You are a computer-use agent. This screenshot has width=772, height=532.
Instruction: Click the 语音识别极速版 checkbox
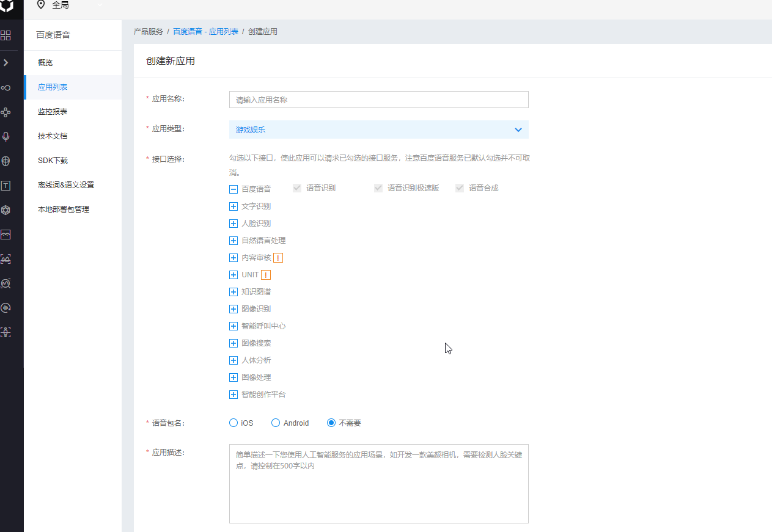tap(378, 188)
